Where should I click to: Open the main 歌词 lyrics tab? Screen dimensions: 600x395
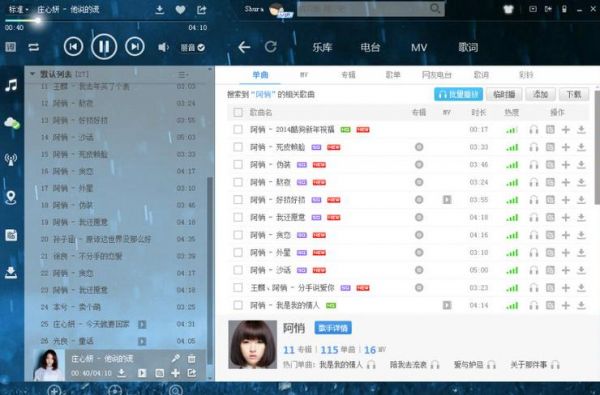pos(468,47)
